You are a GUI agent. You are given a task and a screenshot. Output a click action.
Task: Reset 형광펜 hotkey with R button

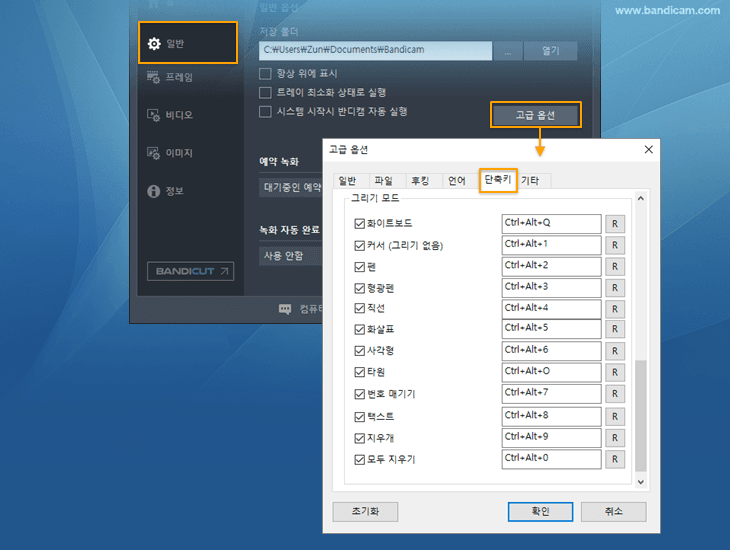(x=615, y=288)
